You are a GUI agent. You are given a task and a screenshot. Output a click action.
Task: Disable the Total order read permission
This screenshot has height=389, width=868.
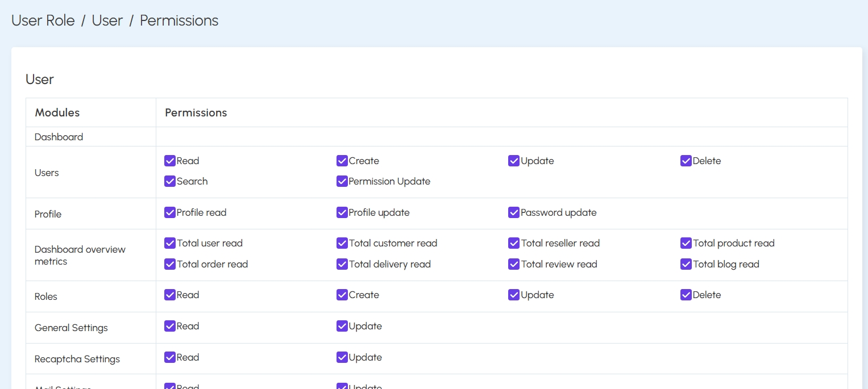(x=170, y=264)
